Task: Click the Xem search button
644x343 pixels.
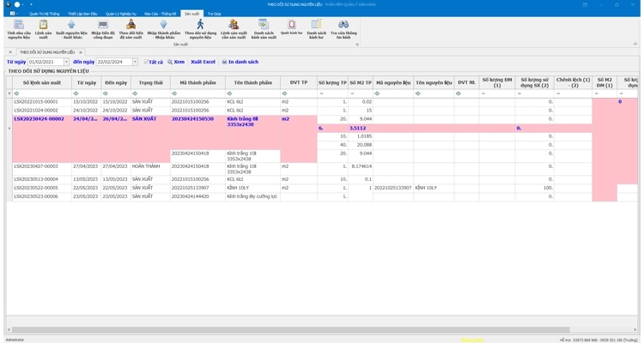Action: [x=176, y=62]
